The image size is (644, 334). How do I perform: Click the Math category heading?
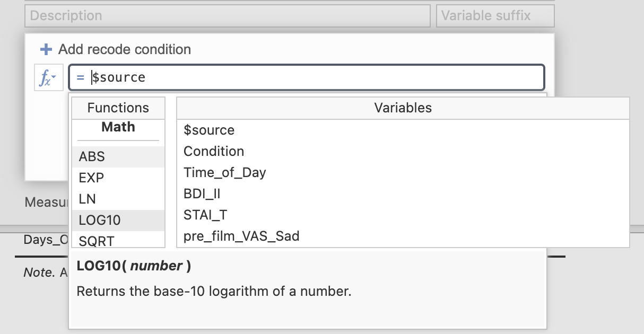(118, 127)
